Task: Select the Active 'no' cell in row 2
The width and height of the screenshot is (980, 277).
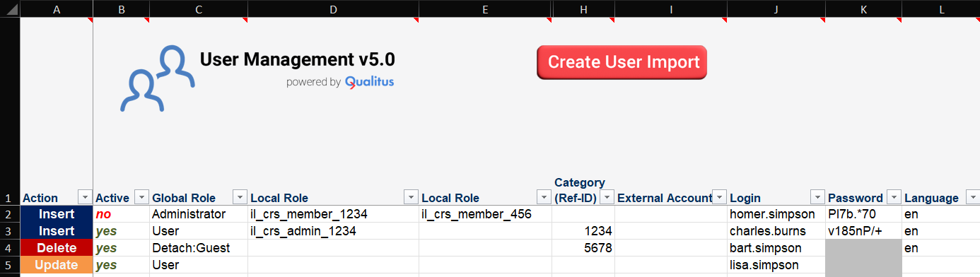Action: [121, 214]
